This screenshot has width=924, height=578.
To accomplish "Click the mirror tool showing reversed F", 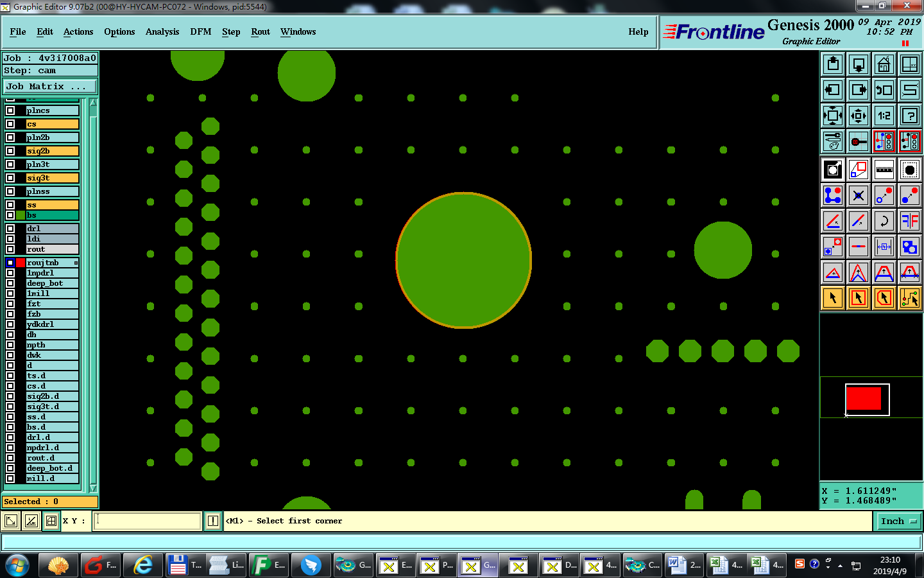I will 910,221.
